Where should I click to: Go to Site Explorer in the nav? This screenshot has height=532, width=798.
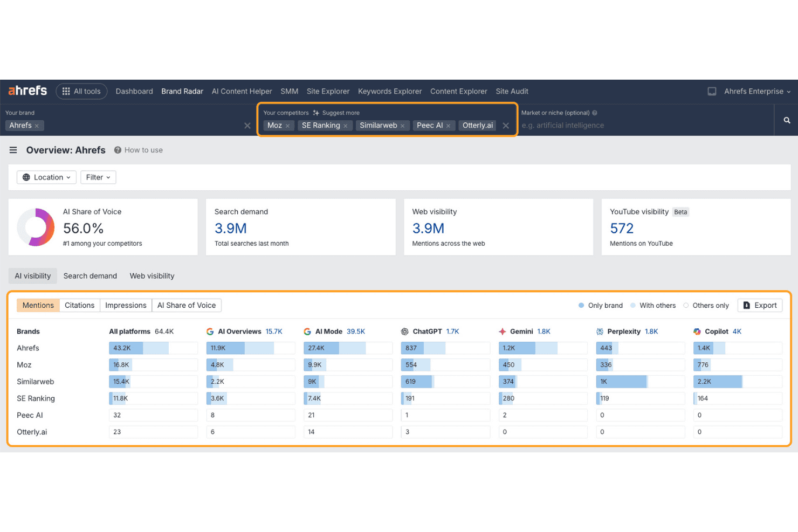pos(328,91)
